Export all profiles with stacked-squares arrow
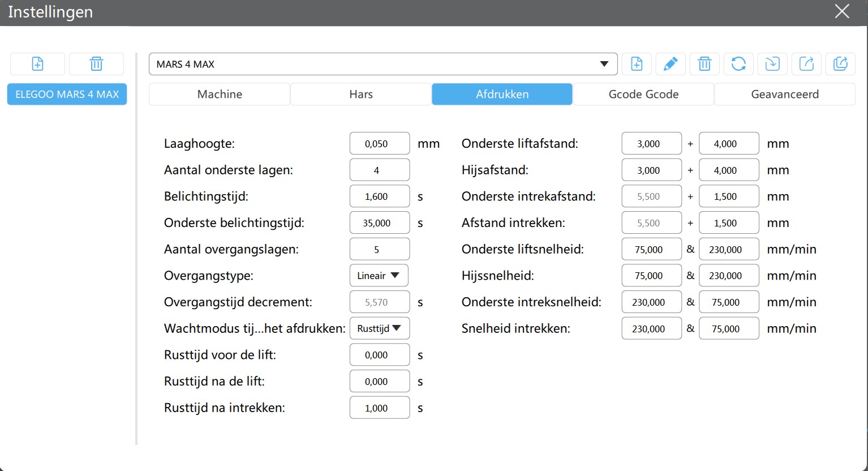This screenshot has width=868, height=471. pos(840,64)
